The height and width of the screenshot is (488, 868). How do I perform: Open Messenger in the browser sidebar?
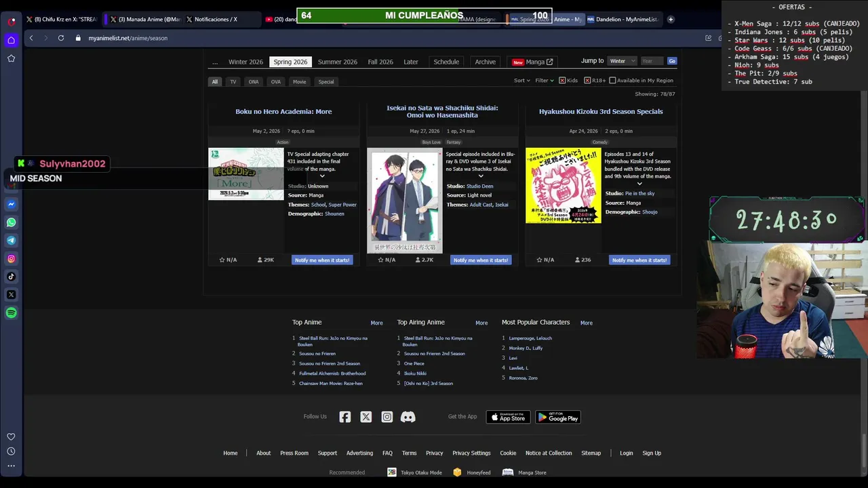click(x=12, y=204)
